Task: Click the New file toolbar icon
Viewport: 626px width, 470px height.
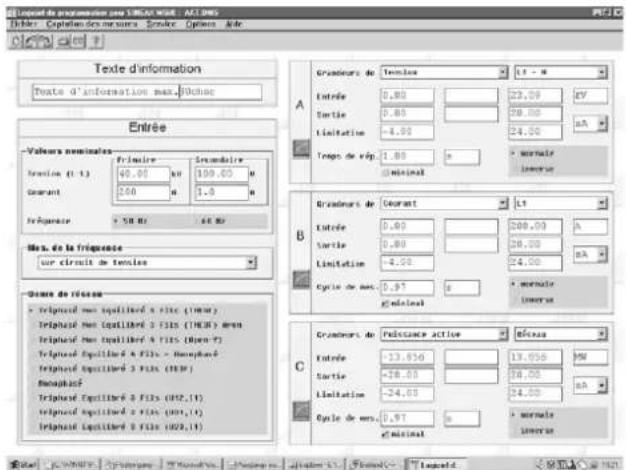Action: pyautogui.click(x=16, y=41)
